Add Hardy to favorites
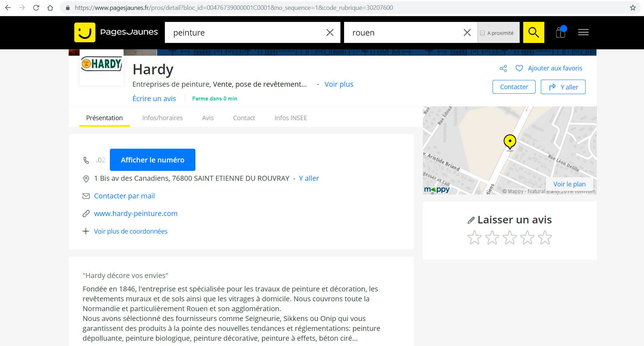This screenshot has width=644, height=346. pyautogui.click(x=549, y=68)
